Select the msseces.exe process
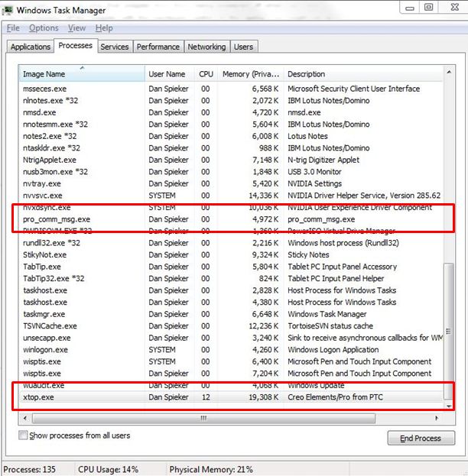This screenshot has height=476, width=468. 230,89
